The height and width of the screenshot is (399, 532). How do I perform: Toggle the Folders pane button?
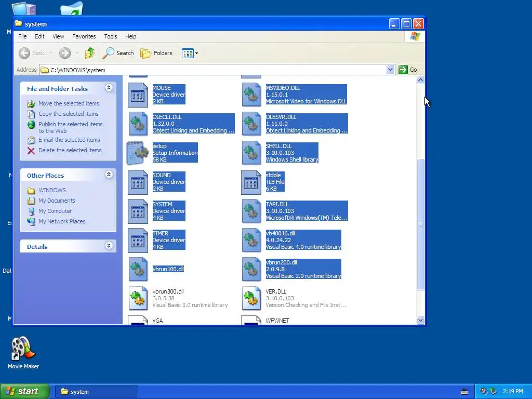[x=156, y=53]
